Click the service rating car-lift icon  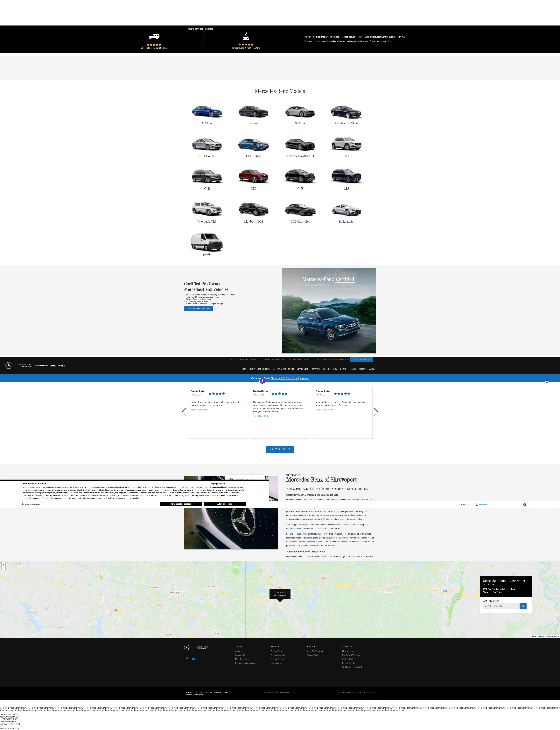pos(246,36)
